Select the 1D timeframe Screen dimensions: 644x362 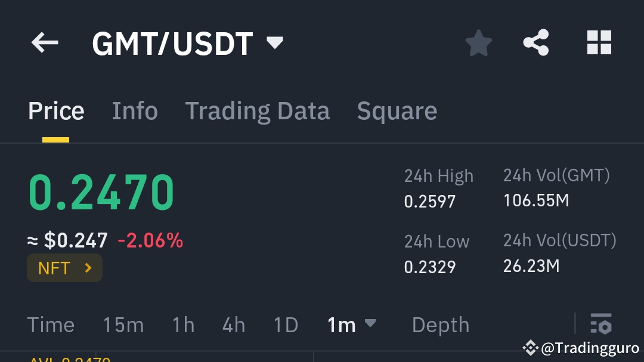click(285, 325)
